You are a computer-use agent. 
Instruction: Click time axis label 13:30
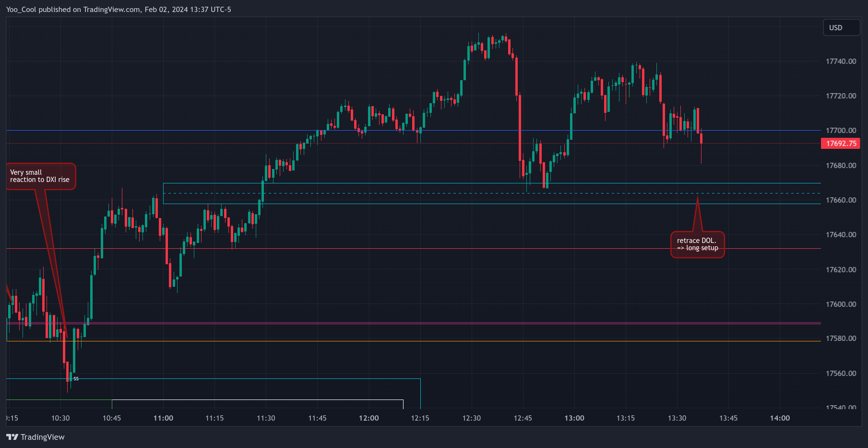677,418
